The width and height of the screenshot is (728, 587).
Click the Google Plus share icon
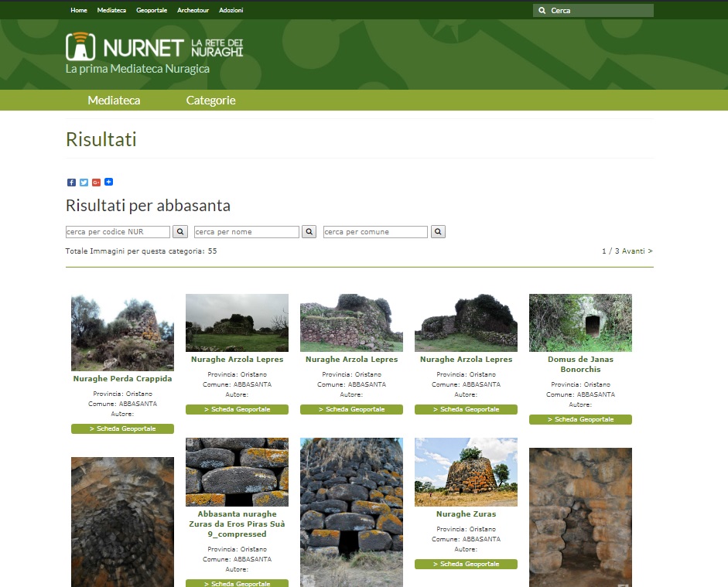click(x=96, y=183)
